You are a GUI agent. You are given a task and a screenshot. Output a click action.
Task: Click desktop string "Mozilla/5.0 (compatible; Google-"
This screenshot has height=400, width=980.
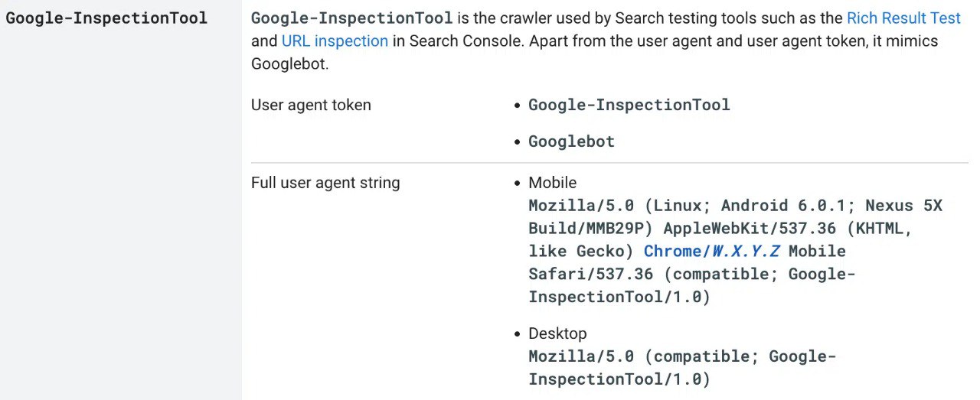[683, 356]
